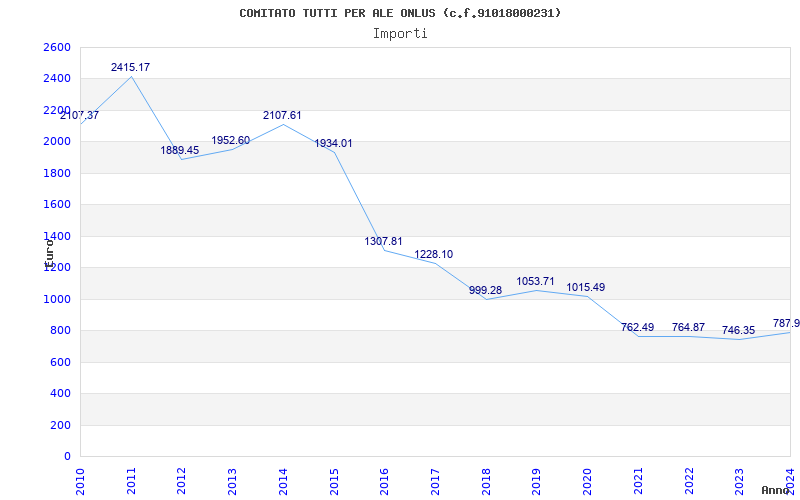Image resolution: width=800 pixels, height=500 pixels.
Task: Select the 2415.17 data label
Action: click(131, 67)
